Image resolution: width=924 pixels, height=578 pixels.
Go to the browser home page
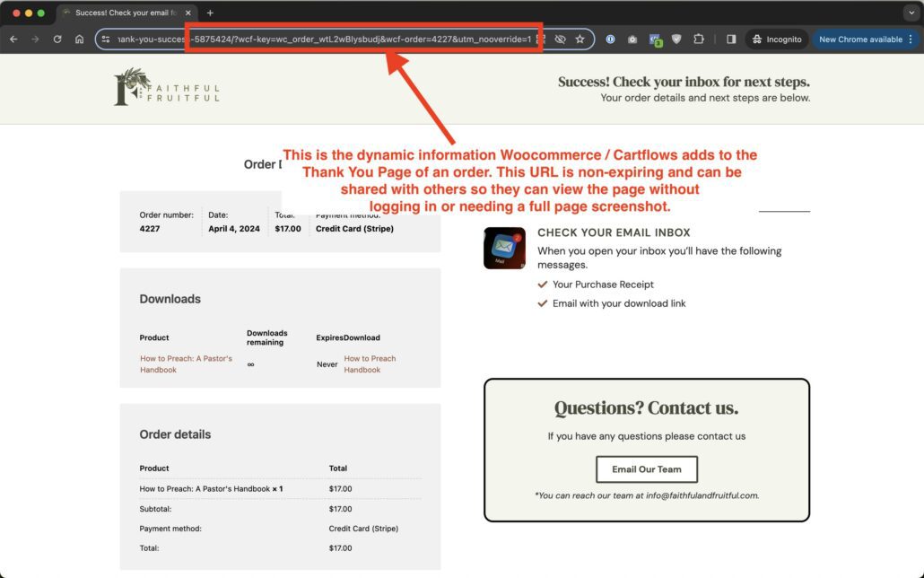point(79,39)
